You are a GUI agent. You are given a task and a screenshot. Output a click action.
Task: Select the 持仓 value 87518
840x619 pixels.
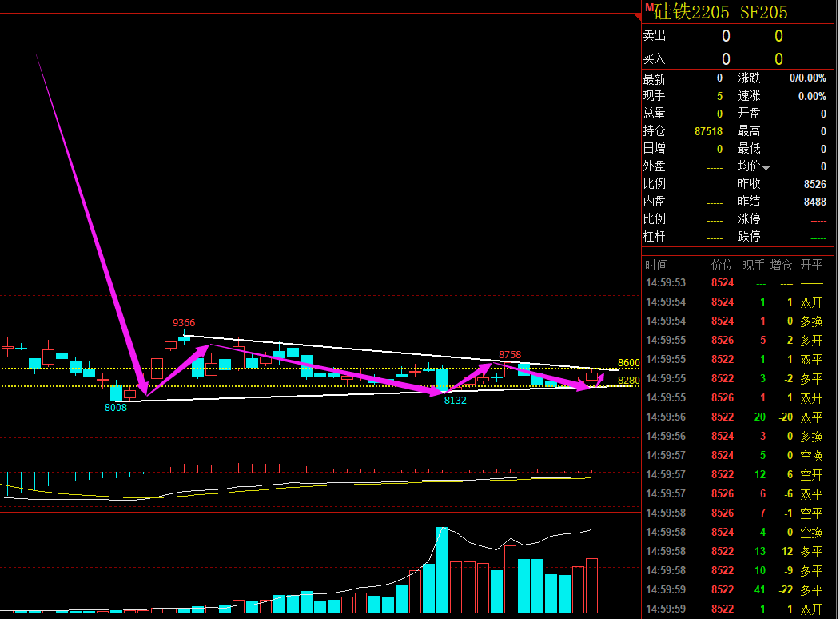click(x=708, y=131)
